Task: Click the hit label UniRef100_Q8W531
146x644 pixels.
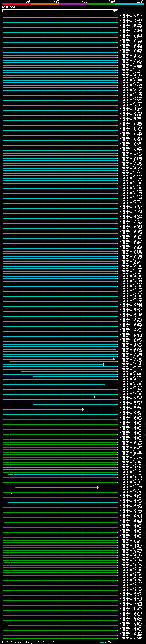Action: (131, 349)
